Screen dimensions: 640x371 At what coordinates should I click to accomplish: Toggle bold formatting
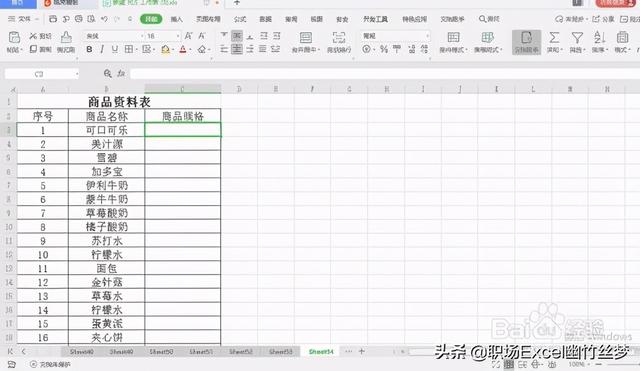click(89, 49)
